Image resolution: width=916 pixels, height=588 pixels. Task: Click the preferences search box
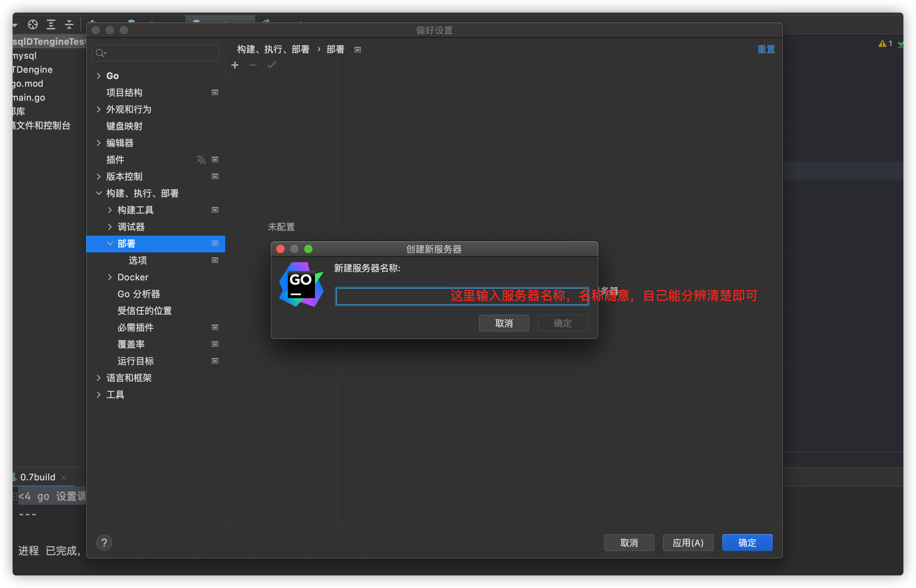tap(160, 53)
